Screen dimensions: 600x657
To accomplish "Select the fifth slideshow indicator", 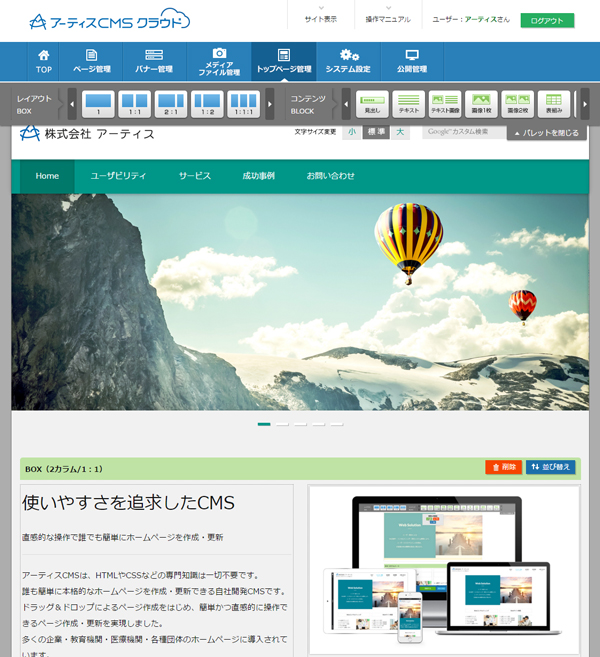I will 337,424.
